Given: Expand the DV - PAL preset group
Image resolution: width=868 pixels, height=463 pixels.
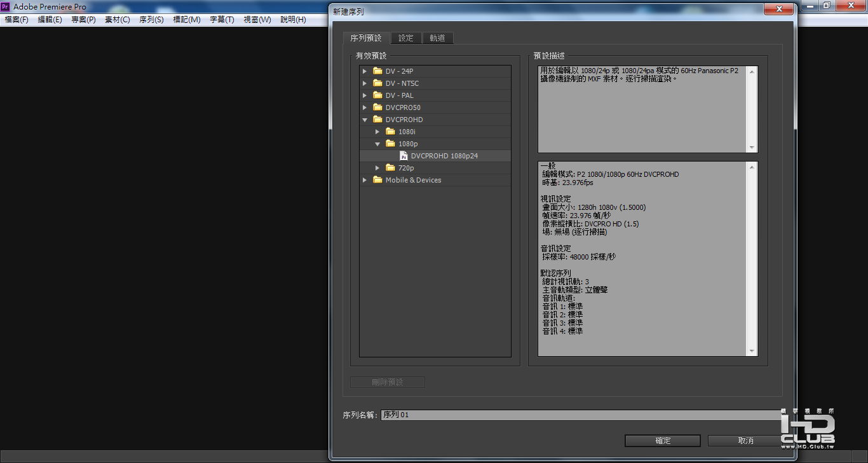Looking at the screenshot, I should pos(365,95).
